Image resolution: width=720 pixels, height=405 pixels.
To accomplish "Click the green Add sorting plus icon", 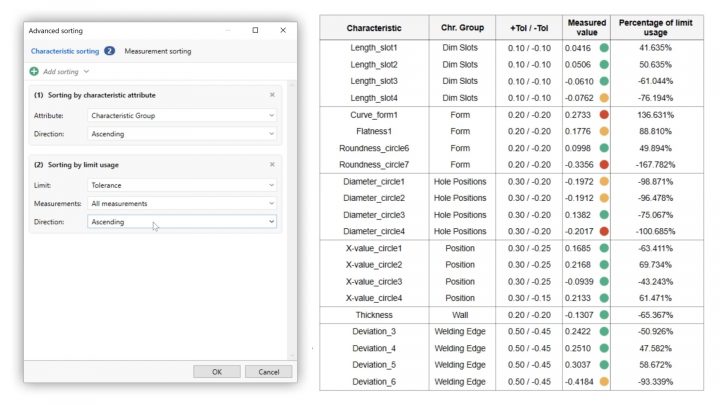I will [x=34, y=72].
